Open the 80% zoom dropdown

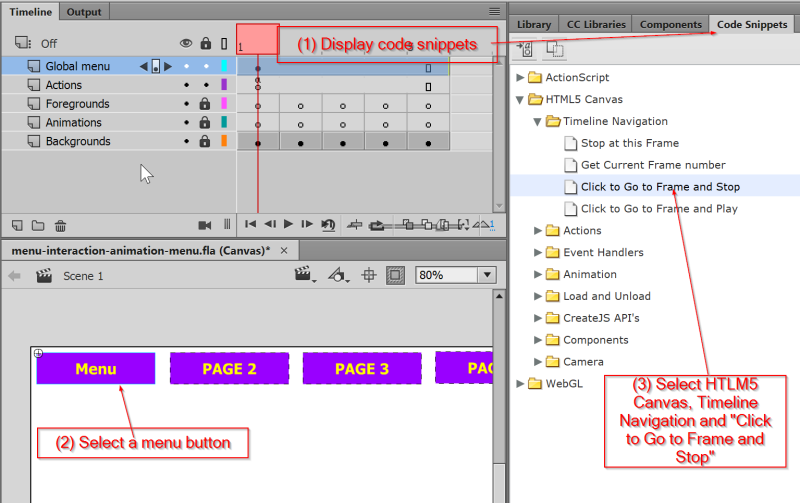[487, 275]
